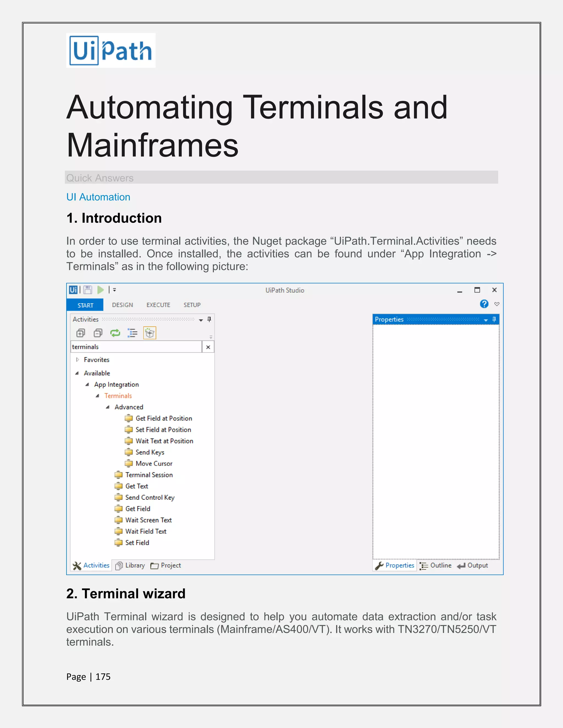The height and width of the screenshot is (728, 563).
Task: Pin the Properties panel with pushpin icon
Action: 494,319
